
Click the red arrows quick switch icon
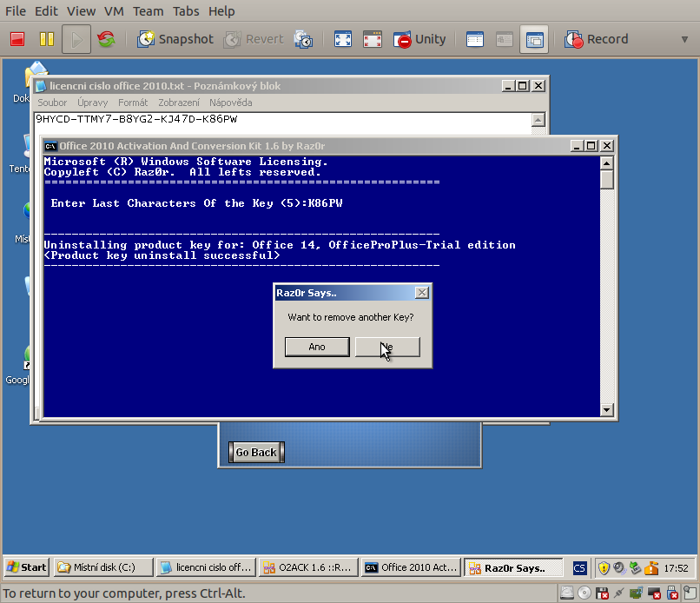pyautogui.click(x=373, y=39)
